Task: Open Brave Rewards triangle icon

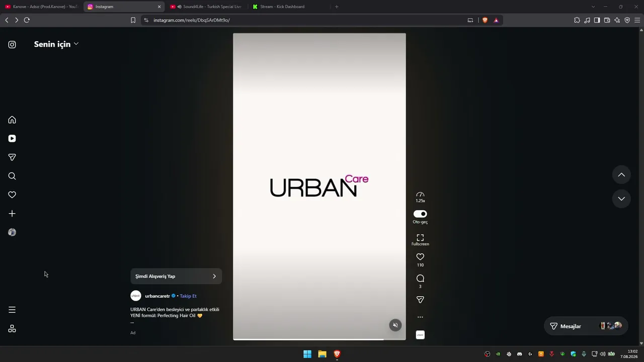Action: click(x=496, y=20)
